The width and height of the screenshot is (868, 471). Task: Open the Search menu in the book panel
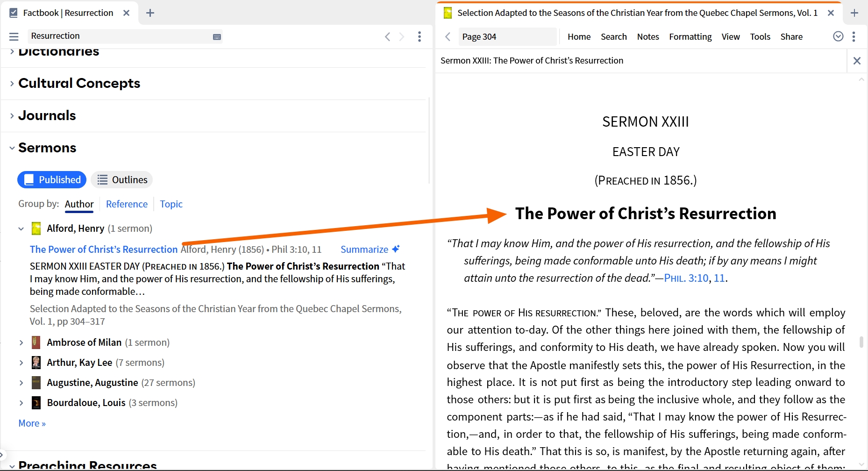tap(613, 36)
